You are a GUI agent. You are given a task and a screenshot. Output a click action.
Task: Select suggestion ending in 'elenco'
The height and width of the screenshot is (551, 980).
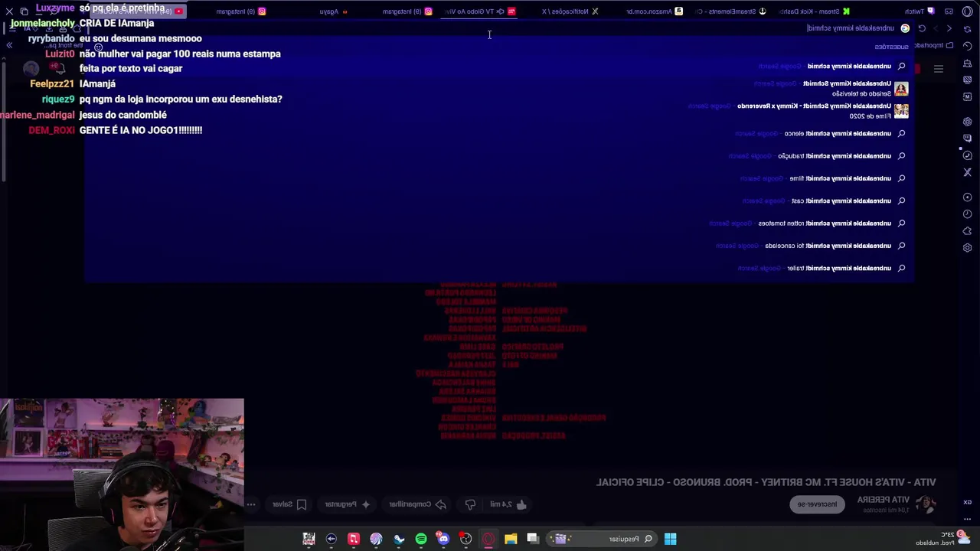coord(499,134)
